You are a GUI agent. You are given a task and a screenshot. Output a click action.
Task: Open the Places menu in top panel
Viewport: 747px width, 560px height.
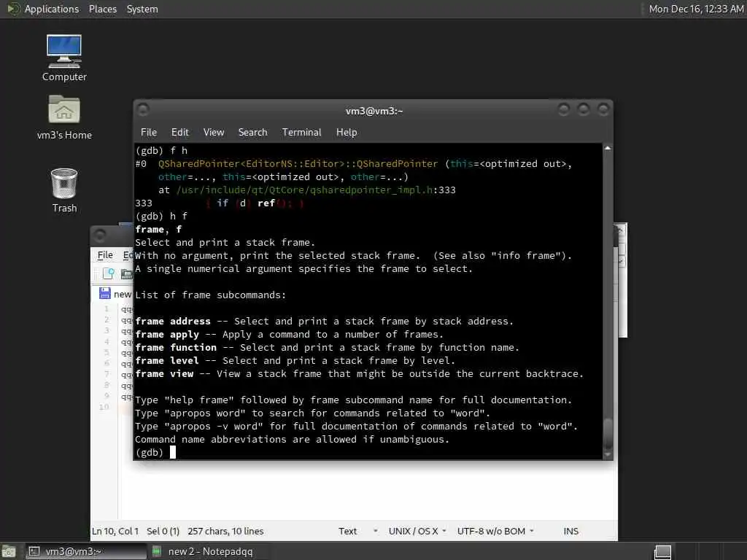102,9
